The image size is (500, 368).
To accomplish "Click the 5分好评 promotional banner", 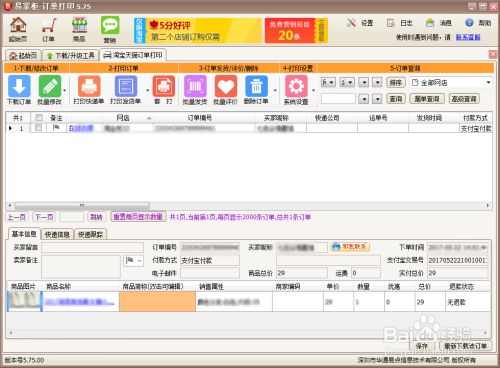I will pos(198,31).
